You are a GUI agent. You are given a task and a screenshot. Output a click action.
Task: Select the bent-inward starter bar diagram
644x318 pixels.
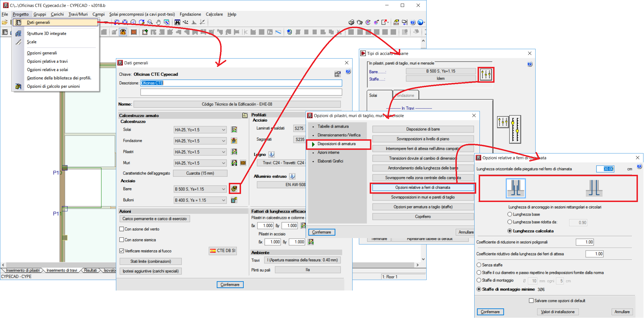coord(516,188)
